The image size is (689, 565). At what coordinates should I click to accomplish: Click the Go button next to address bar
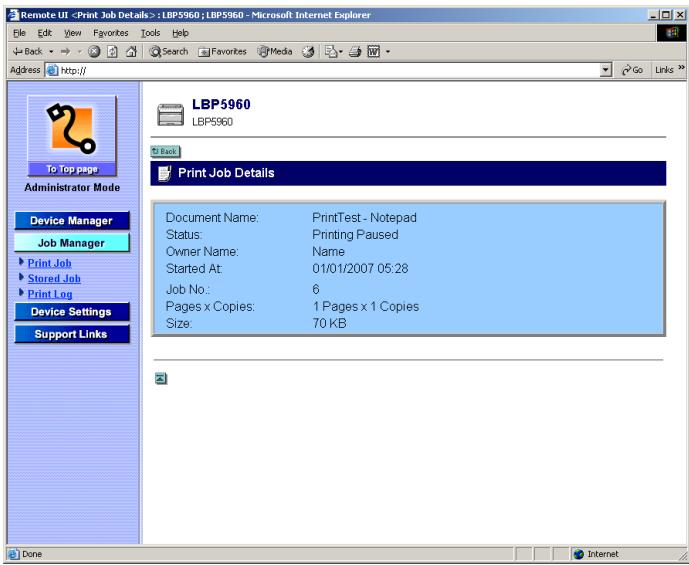click(x=632, y=70)
